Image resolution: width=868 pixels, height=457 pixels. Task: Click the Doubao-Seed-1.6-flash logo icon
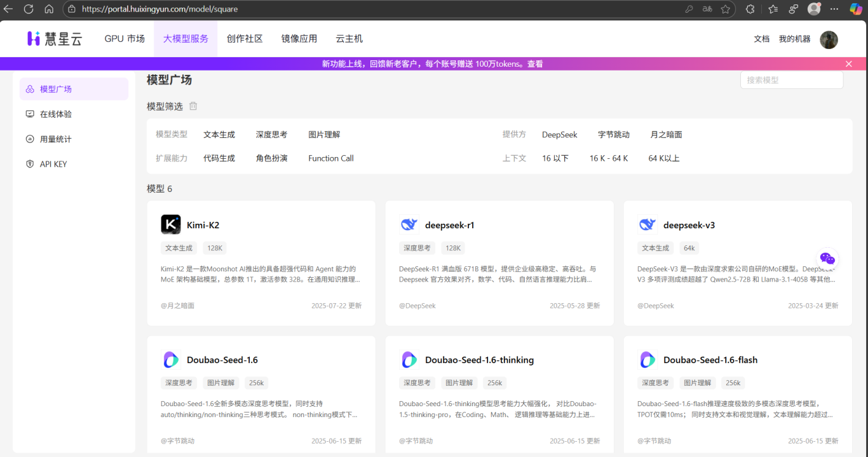pyautogui.click(x=648, y=360)
